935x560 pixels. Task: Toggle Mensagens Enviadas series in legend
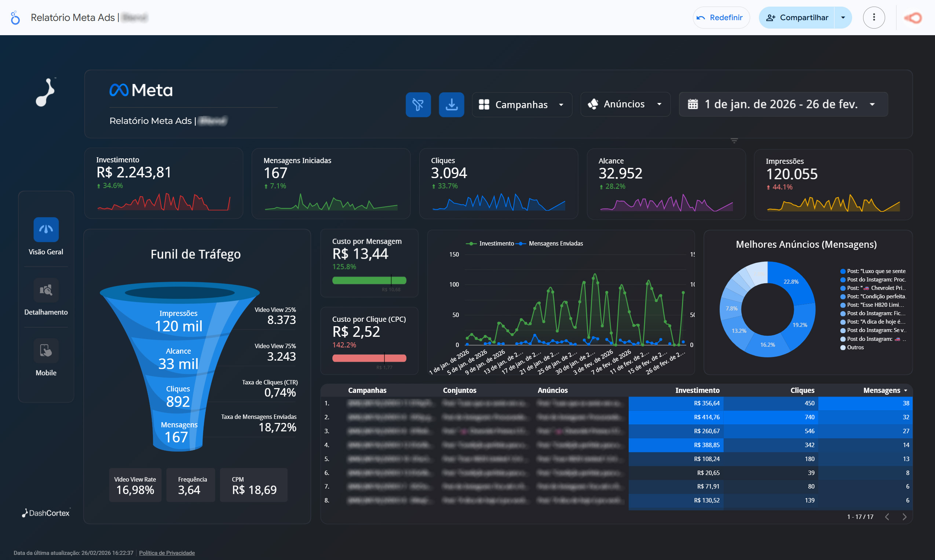(x=555, y=243)
